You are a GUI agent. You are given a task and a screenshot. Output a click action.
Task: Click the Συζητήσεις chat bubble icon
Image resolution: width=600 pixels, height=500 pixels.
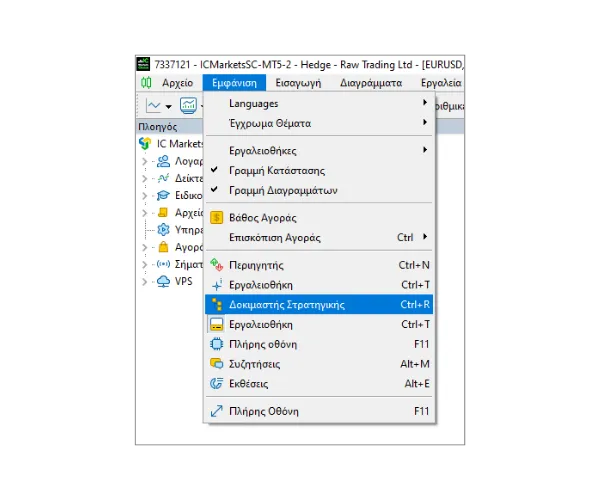coord(216,364)
